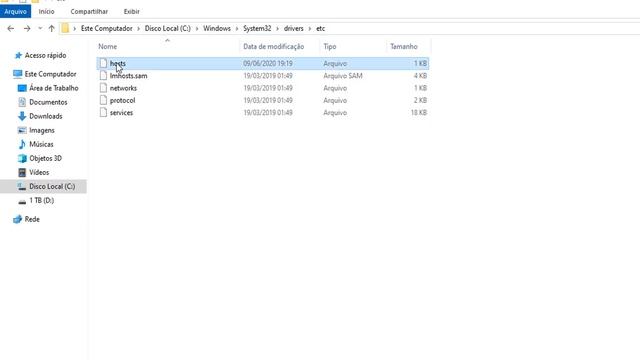Expand the chevron after Este Computador in breadcrumb

pos(138,28)
